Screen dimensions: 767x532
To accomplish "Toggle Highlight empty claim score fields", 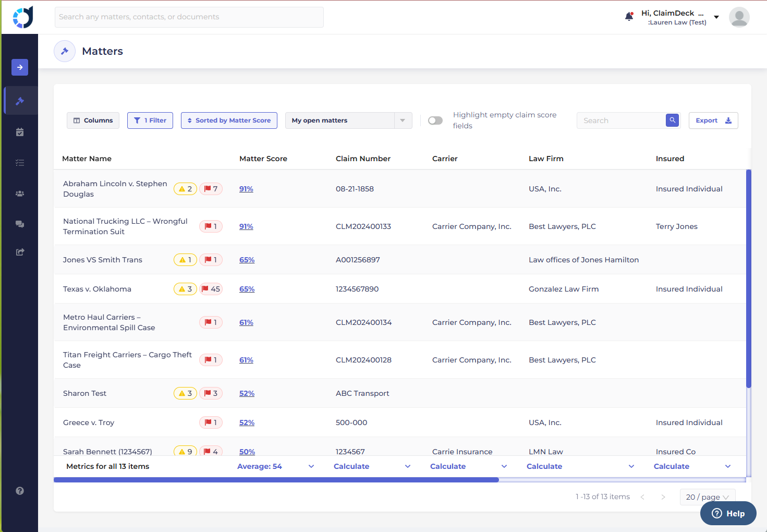I will point(435,120).
